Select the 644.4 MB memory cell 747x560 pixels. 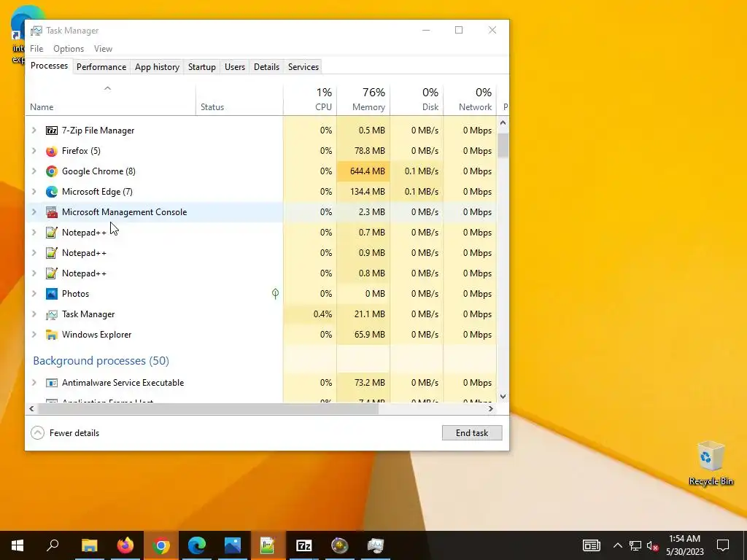tap(363, 171)
